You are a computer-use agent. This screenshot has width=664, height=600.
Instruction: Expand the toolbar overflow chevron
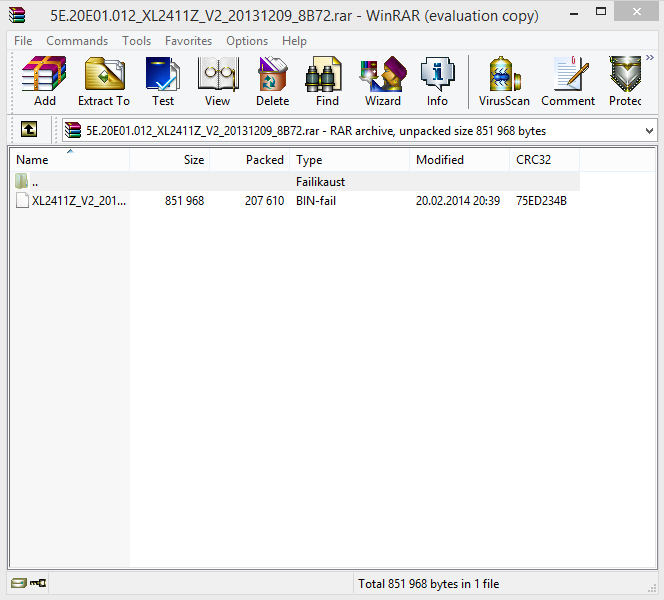[x=650, y=58]
